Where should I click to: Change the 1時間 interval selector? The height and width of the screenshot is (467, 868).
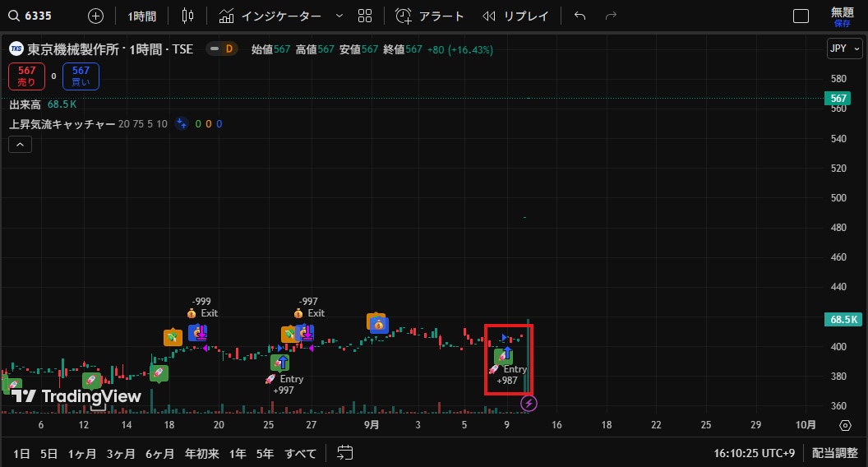click(141, 16)
